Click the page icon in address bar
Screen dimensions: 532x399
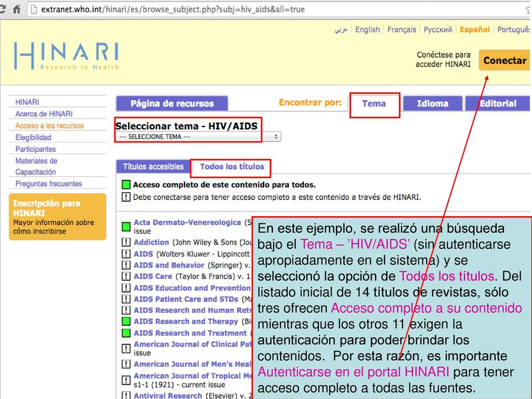click(34, 9)
